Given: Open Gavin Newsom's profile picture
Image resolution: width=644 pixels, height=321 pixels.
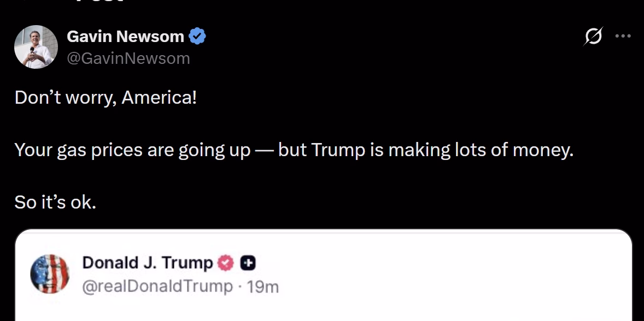Looking at the screenshot, I should click(36, 47).
